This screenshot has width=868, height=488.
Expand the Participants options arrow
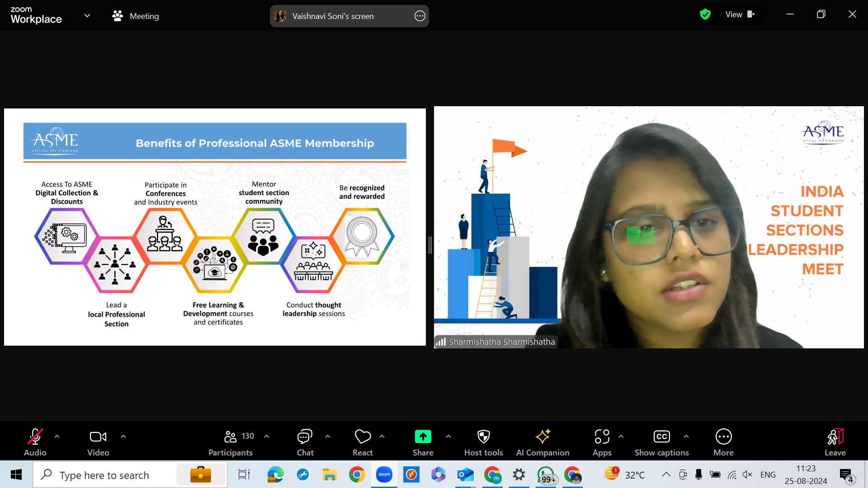click(x=267, y=436)
